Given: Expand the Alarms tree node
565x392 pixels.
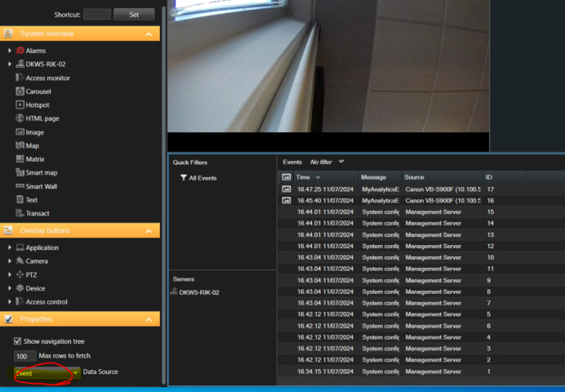Looking at the screenshot, I should [9, 51].
